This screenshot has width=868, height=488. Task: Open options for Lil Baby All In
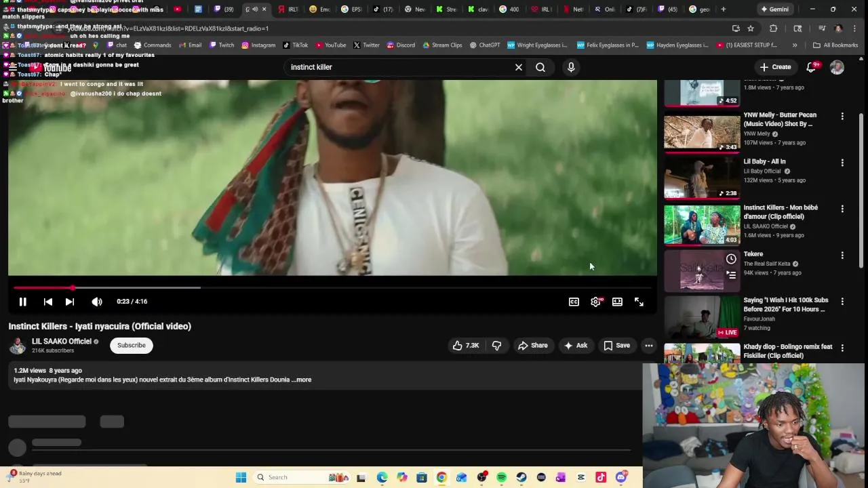point(842,163)
